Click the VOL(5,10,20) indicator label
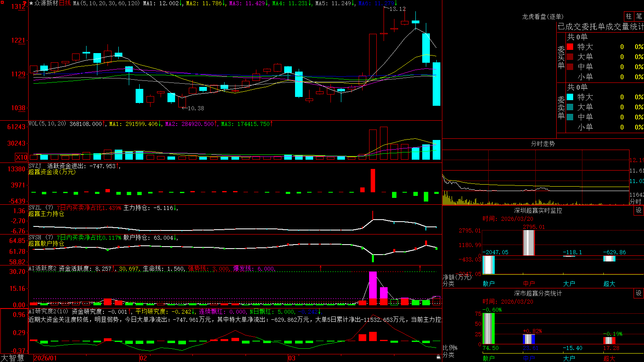 47,124
